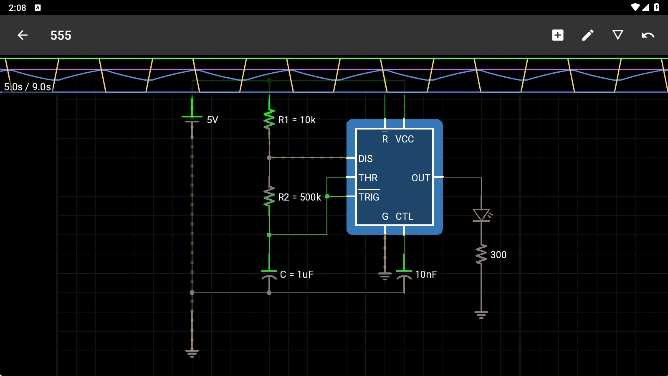Select the 300 ohm resistor
The height and width of the screenshot is (376, 668).
pos(481,254)
